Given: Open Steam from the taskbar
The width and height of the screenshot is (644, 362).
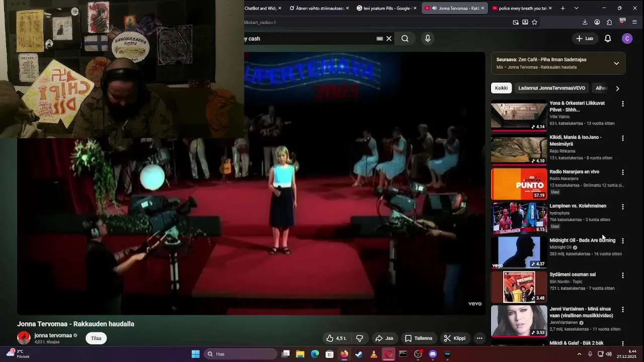Looking at the screenshot, I should click(359, 354).
